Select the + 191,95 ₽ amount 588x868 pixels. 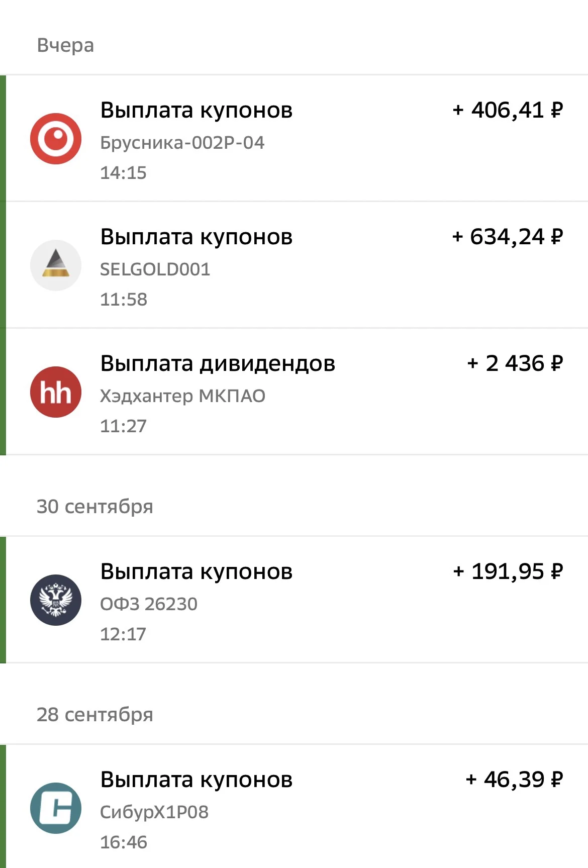(508, 571)
